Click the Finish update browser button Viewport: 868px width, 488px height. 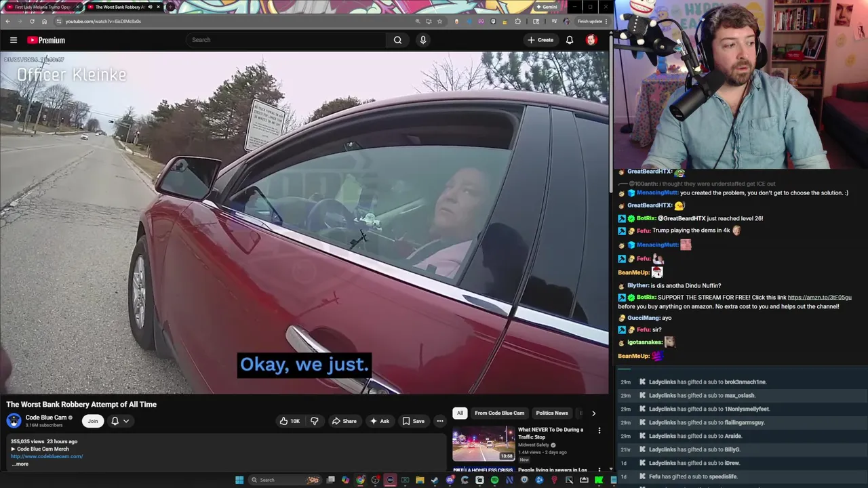[592, 21]
